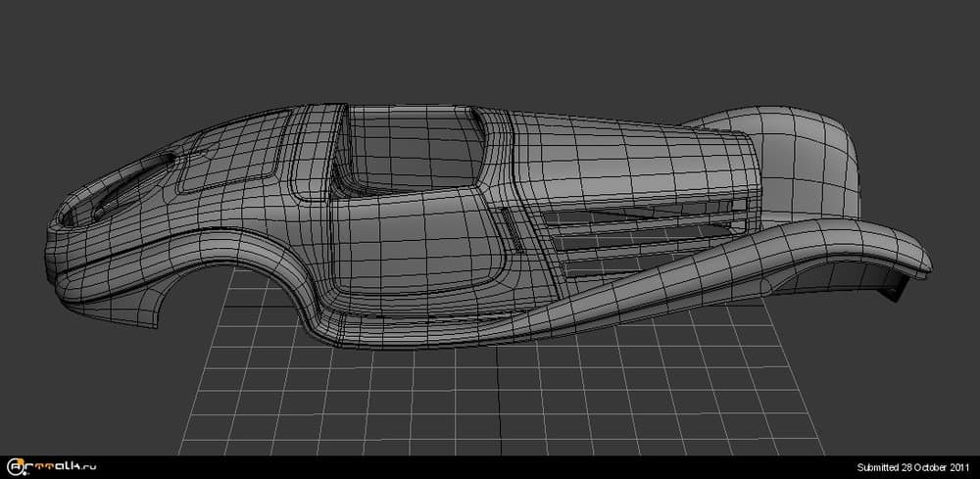Click empty viewport background above the car
The height and width of the screenshot is (479, 980).
(490, 49)
